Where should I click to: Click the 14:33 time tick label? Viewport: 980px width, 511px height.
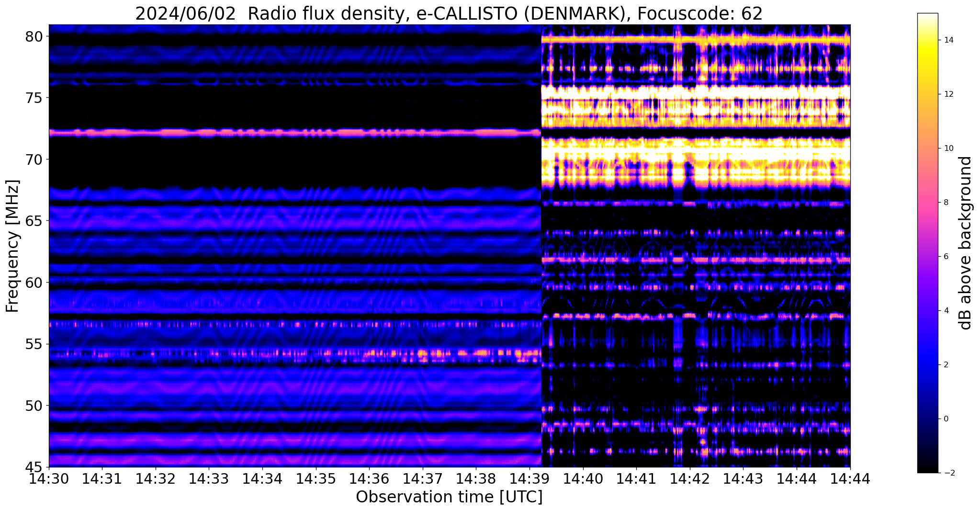pos(209,478)
